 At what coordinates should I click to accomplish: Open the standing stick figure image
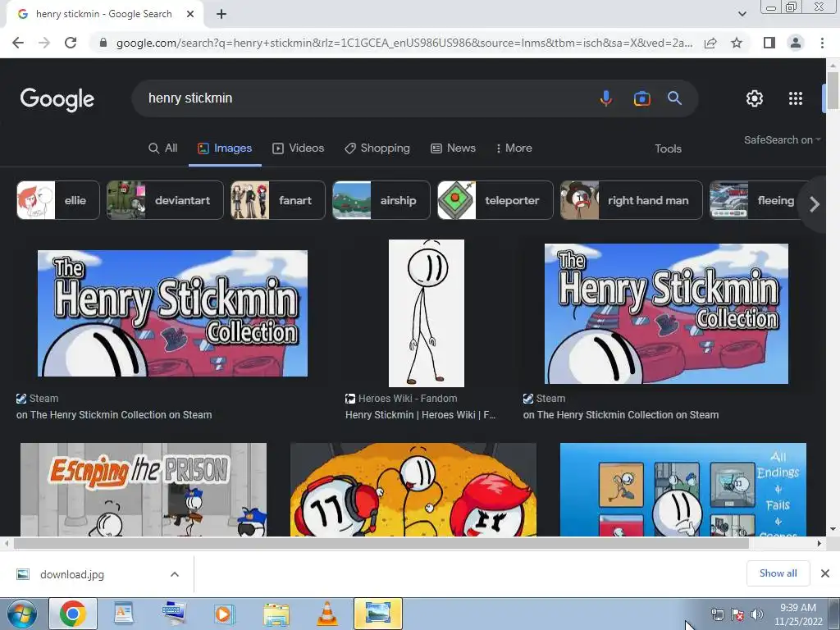pos(427,313)
